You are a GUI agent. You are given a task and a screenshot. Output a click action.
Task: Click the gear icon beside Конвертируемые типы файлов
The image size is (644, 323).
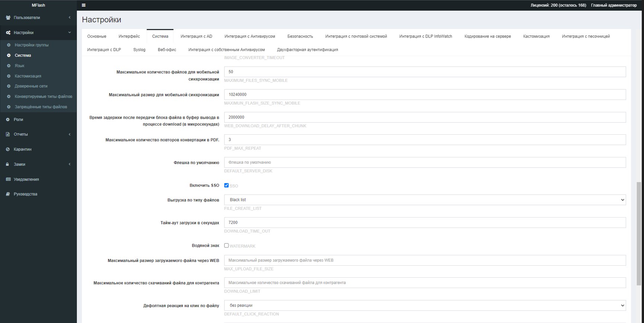(9, 96)
